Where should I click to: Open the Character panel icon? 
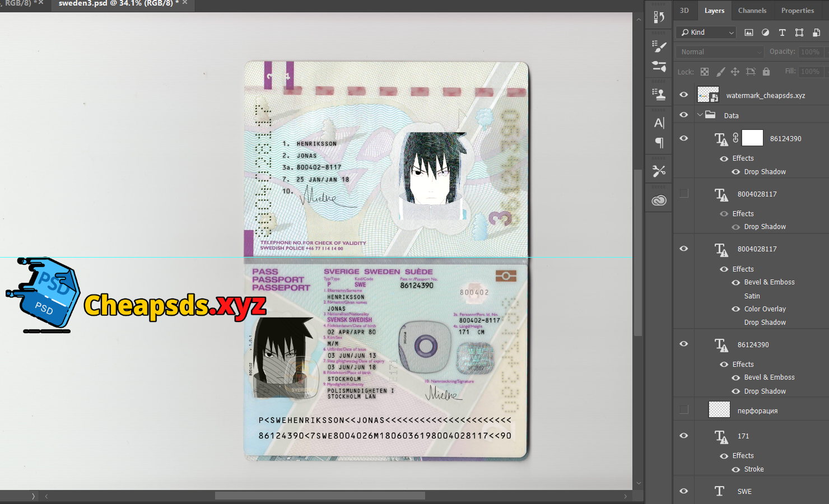659,123
